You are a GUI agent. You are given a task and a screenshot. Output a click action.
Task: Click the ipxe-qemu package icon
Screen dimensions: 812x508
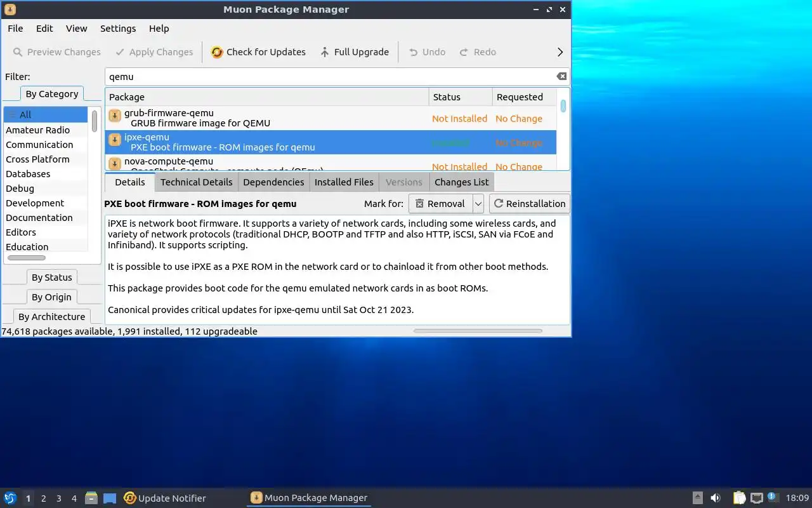click(x=115, y=140)
